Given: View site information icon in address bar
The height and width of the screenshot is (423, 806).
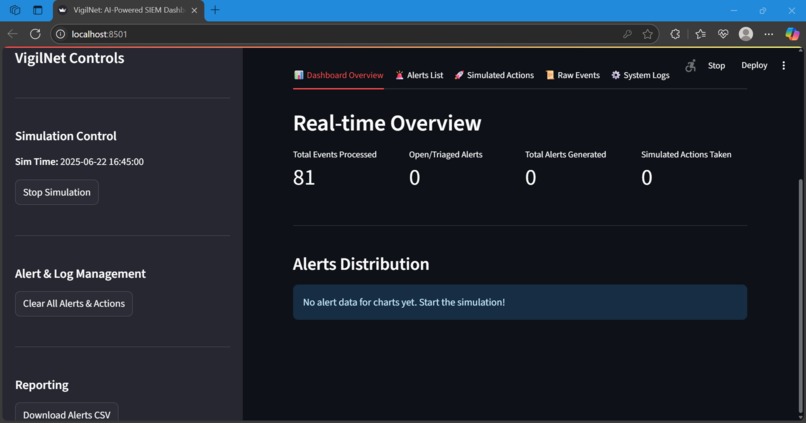Looking at the screenshot, I should (61, 34).
